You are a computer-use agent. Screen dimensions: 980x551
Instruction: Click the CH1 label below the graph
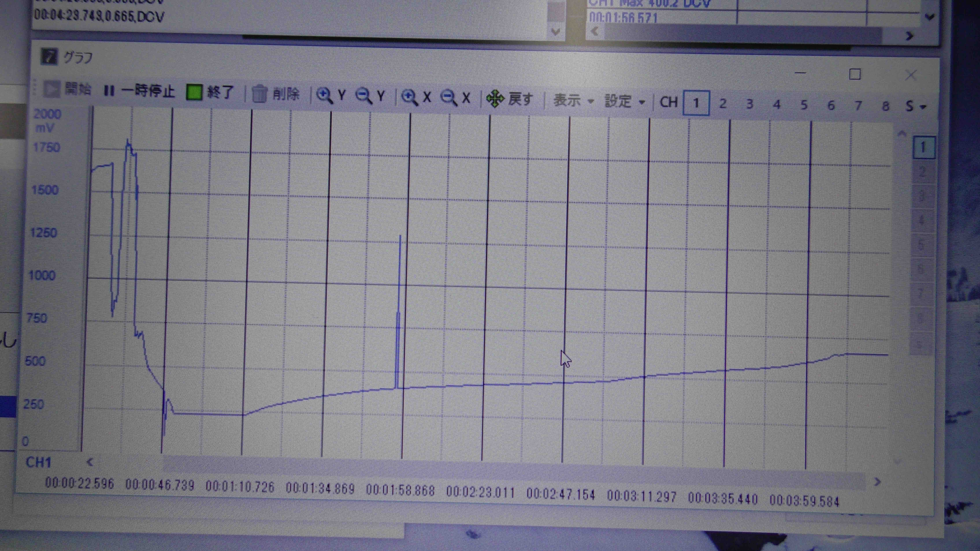click(x=38, y=462)
